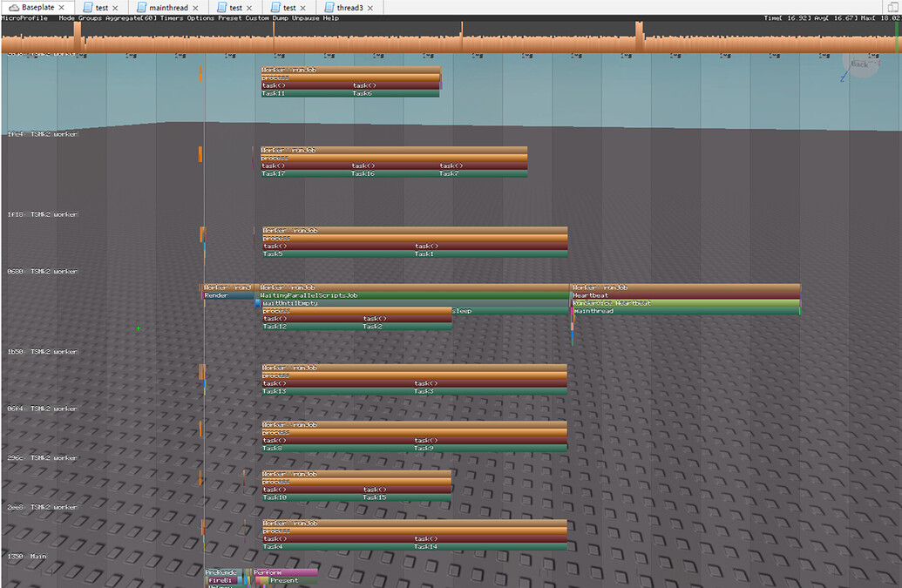Select the Task12 timer bar
Image resolution: width=902 pixels, height=588 pixels.
click(312, 327)
